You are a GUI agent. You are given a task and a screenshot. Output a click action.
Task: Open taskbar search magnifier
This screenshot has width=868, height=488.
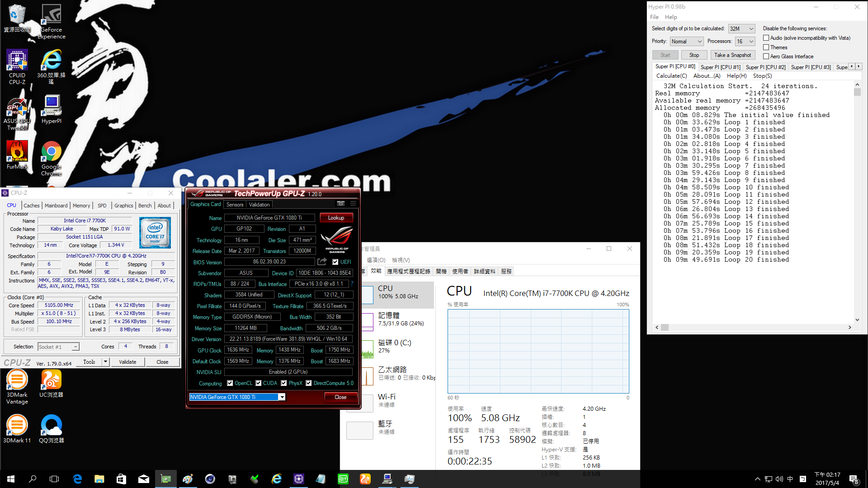coord(33,479)
